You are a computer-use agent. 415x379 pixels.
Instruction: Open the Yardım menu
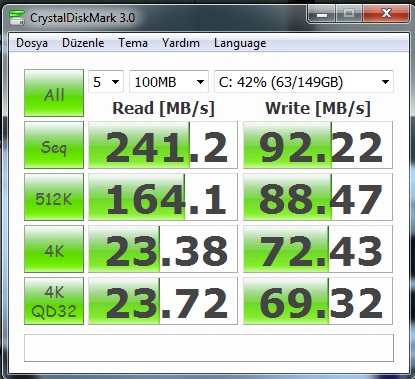(181, 43)
